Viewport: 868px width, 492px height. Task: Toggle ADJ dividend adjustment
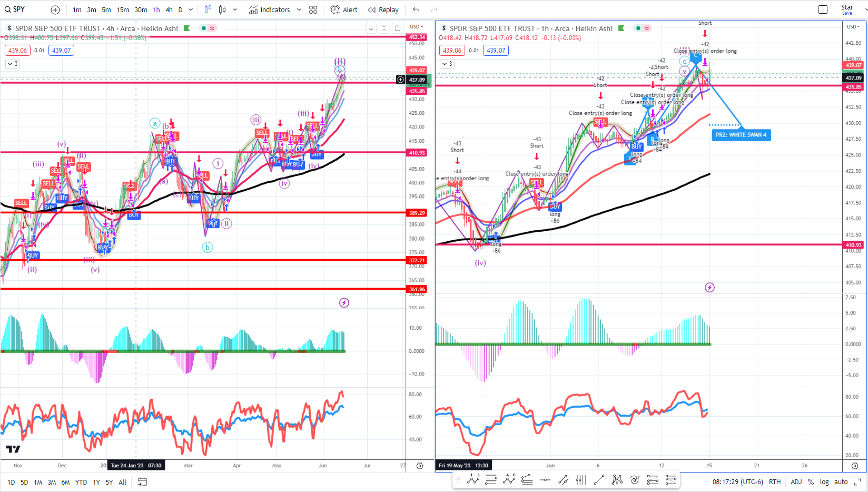(x=796, y=482)
